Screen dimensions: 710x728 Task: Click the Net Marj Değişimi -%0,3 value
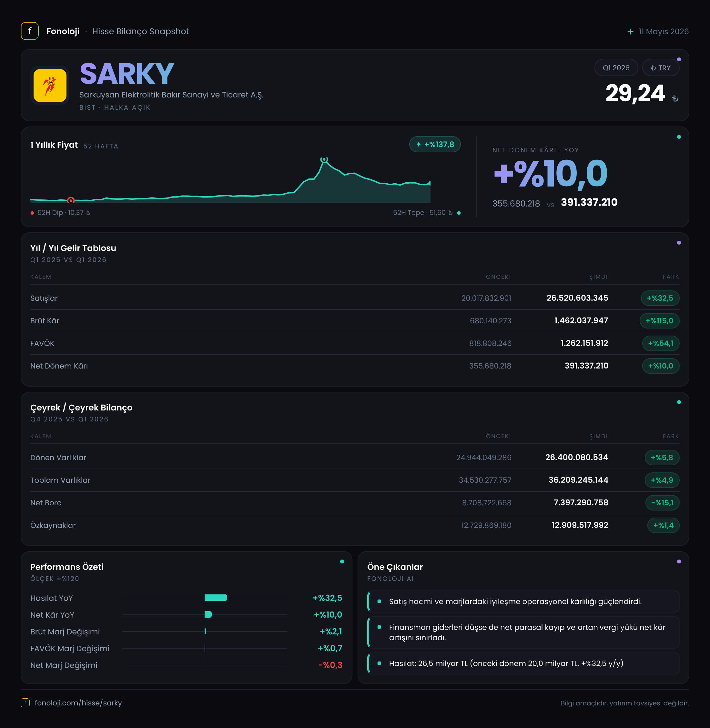[x=330, y=665]
